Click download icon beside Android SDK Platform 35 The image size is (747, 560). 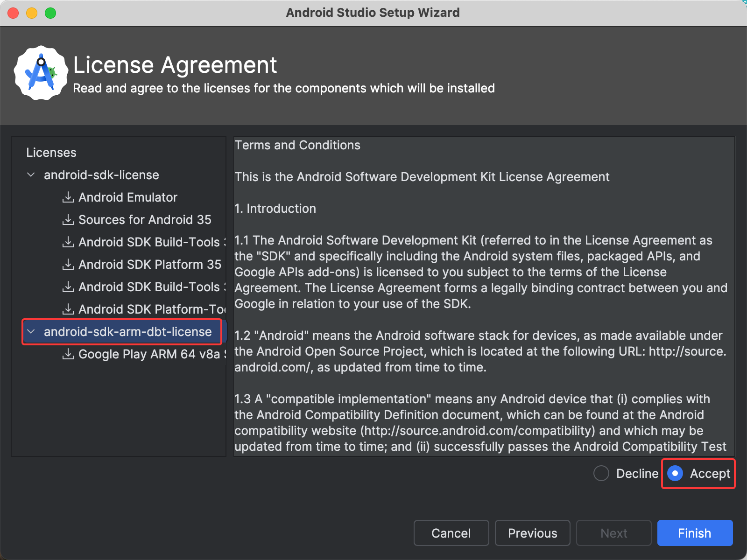(x=68, y=265)
